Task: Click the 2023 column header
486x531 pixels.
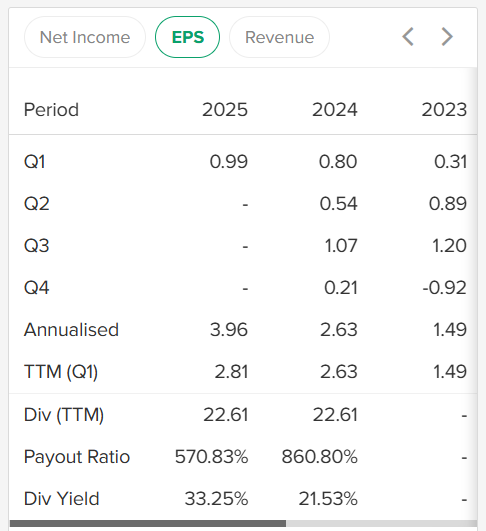Action: (x=444, y=110)
